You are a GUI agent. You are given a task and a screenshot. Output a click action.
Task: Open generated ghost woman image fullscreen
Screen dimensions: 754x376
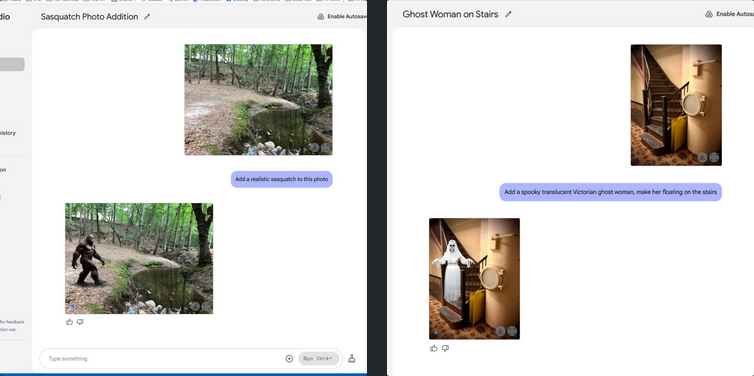(x=512, y=331)
